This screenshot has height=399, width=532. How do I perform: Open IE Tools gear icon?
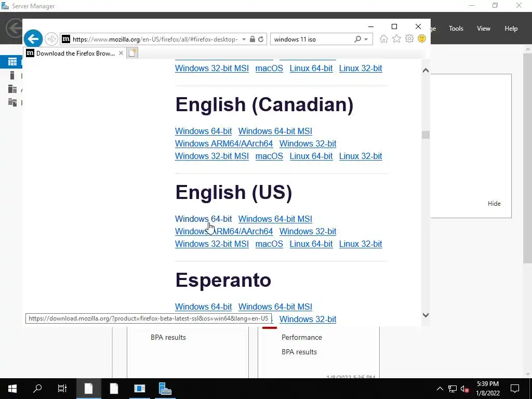[x=409, y=38]
